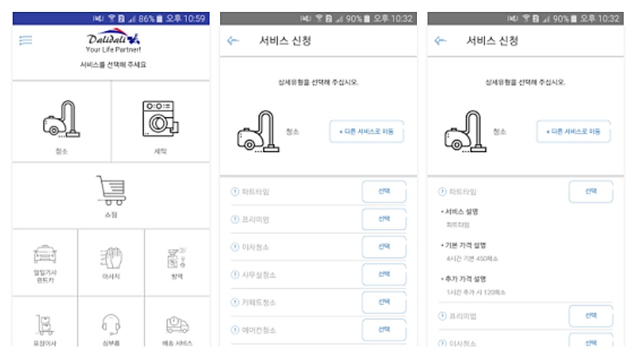Select the 심부름 headset errand icon

coord(112,327)
